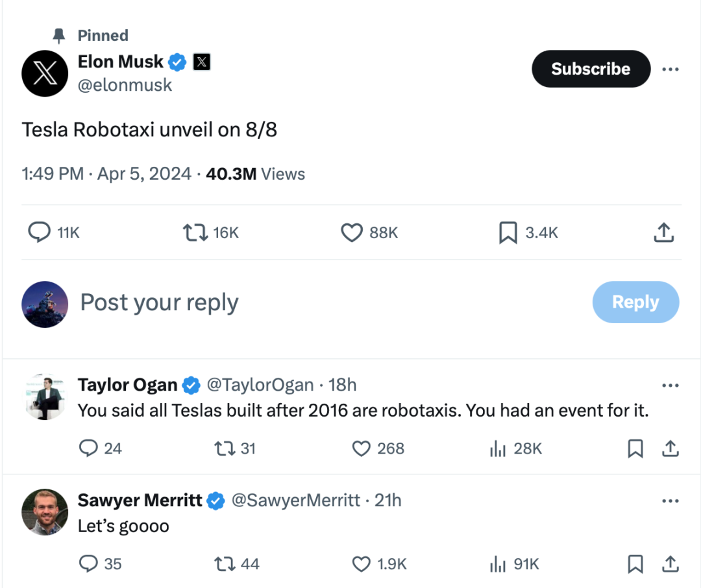Click the Reply button
This screenshot has height=588, width=701.
tap(635, 302)
